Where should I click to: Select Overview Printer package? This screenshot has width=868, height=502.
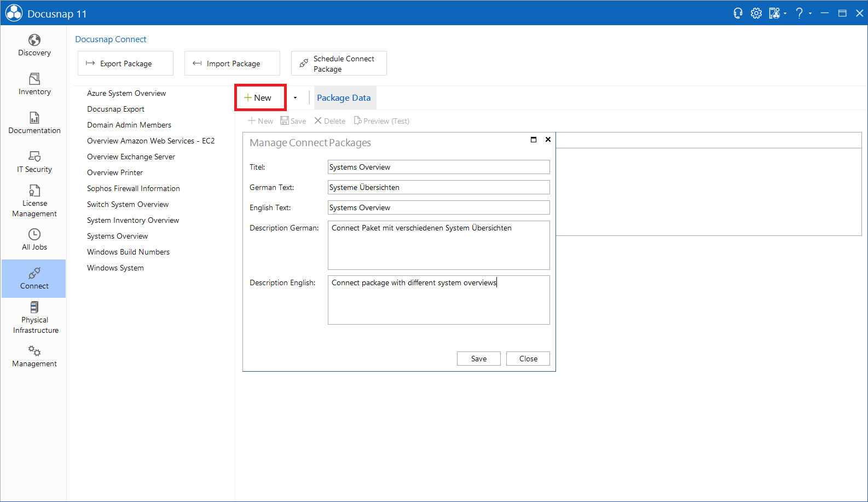coord(115,172)
